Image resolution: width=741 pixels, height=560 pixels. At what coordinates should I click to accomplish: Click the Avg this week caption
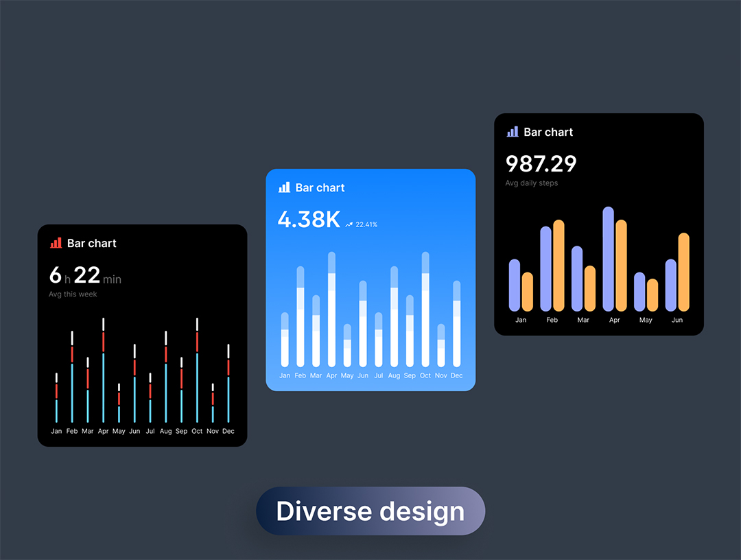point(73,294)
